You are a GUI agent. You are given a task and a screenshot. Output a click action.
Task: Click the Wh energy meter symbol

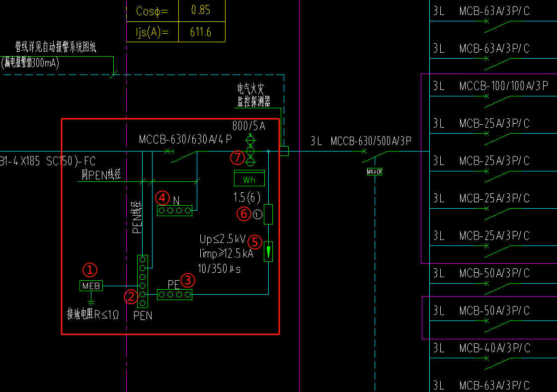point(249,178)
